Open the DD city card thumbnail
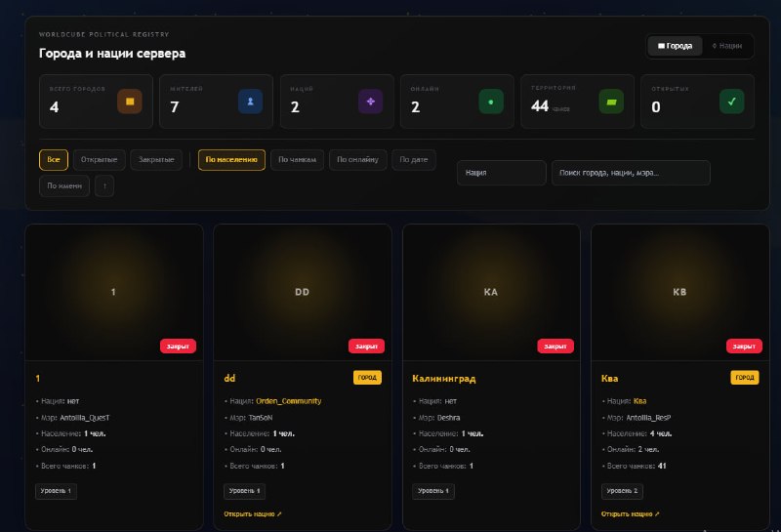 [303, 293]
